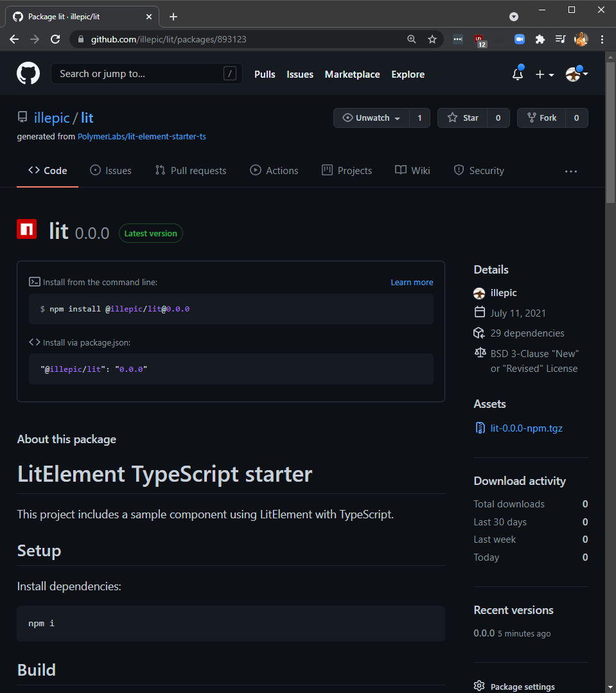Open PolymerLabs/lit-element-starter-ts template link
Image resolution: width=616 pixels, height=693 pixels.
pyautogui.click(x=142, y=137)
